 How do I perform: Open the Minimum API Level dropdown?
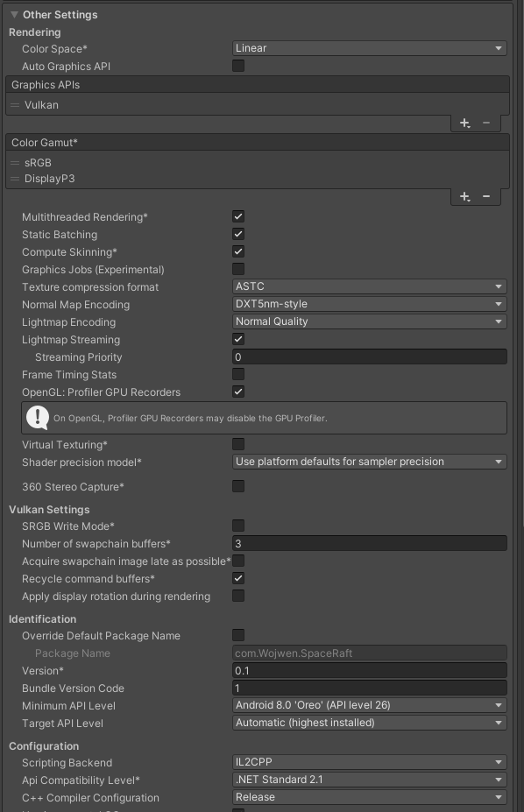pyautogui.click(x=368, y=706)
